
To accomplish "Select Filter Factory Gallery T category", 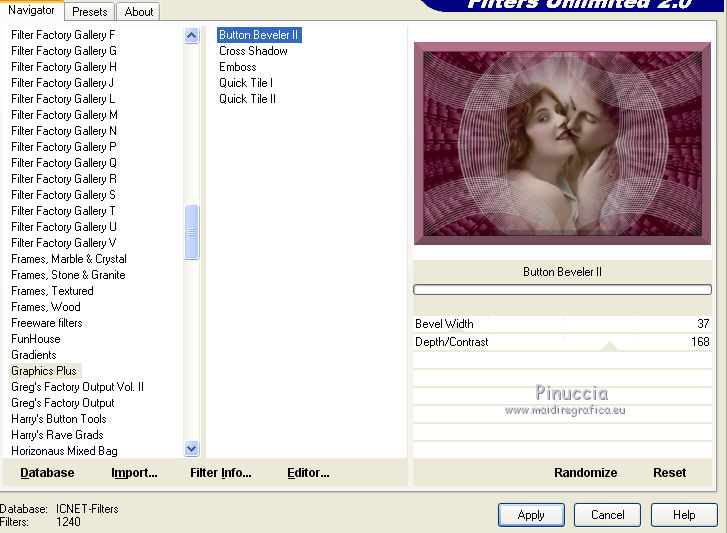I will (x=63, y=211).
